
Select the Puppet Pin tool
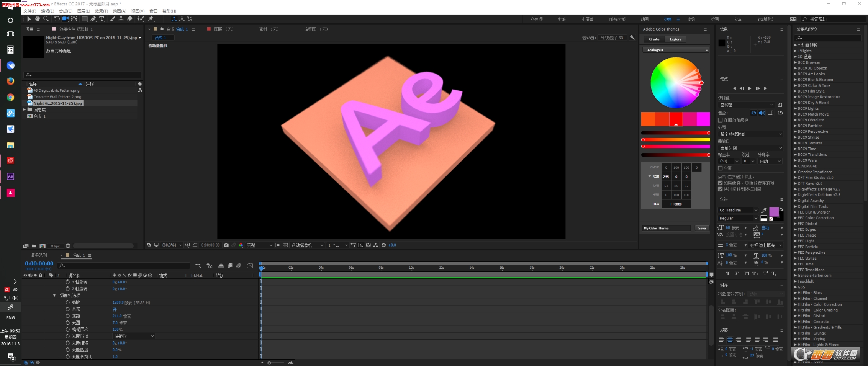[x=151, y=19]
